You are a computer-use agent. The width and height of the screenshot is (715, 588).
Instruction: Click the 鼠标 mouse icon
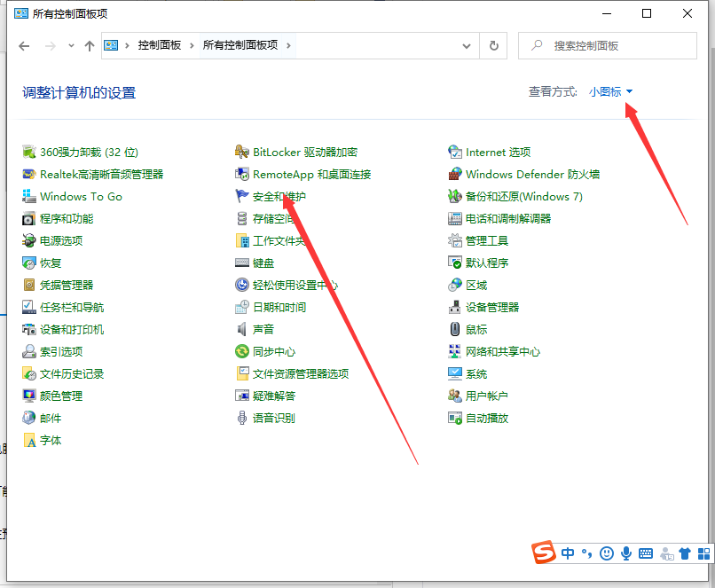[455, 330]
